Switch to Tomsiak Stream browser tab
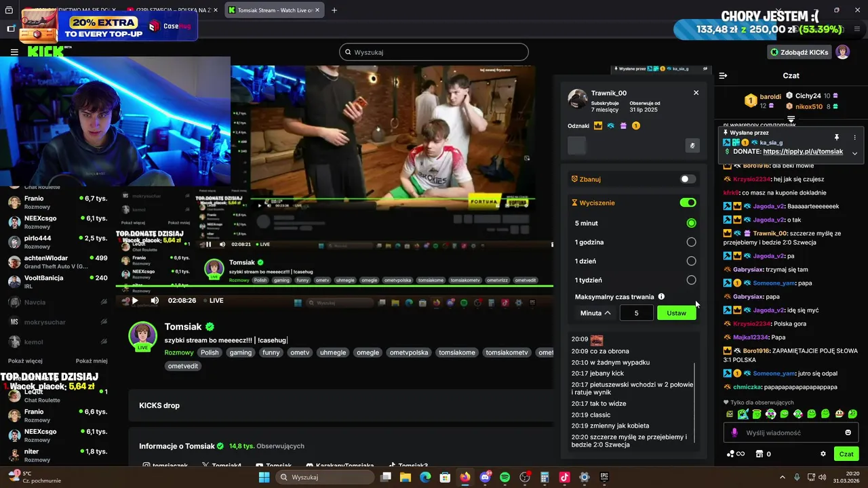The height and width of the screenshot is (488, 868). click(275, 10)
